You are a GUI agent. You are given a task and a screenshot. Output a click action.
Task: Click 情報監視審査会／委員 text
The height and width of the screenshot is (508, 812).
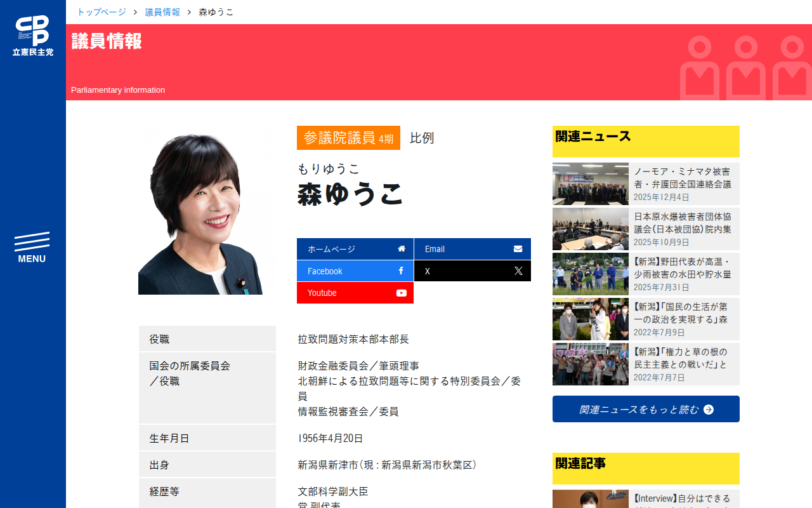pos(348,411)
